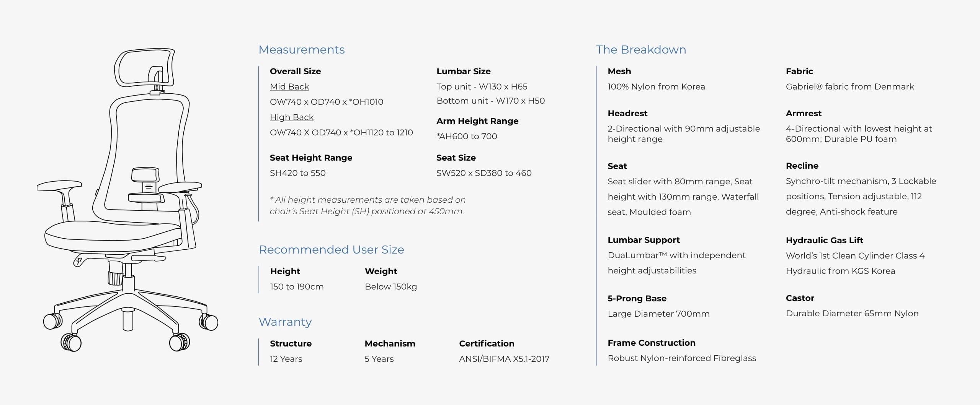Click the ANSI/BIFMA X5.1-2017 certification text
980x405 pixels.
click(x=504, y=359)
